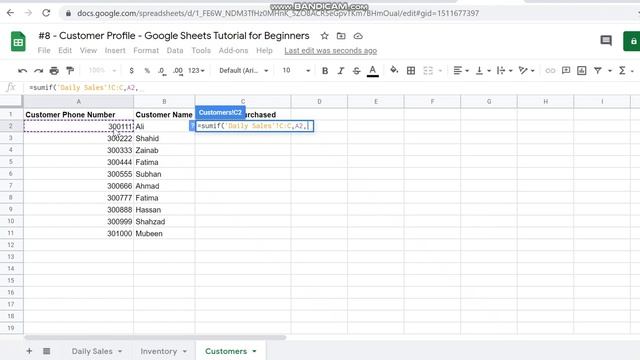Click the Merge cells icon

coord(428,71)
